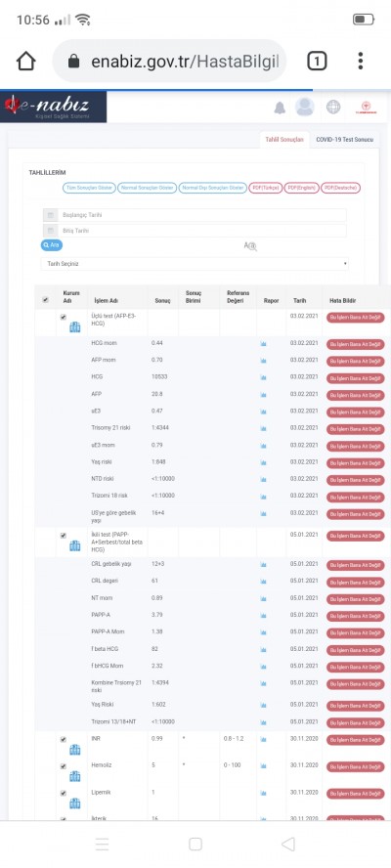Open report chart icon for Hemoliz
Screen dimensions: 391x868
[263, 765]
